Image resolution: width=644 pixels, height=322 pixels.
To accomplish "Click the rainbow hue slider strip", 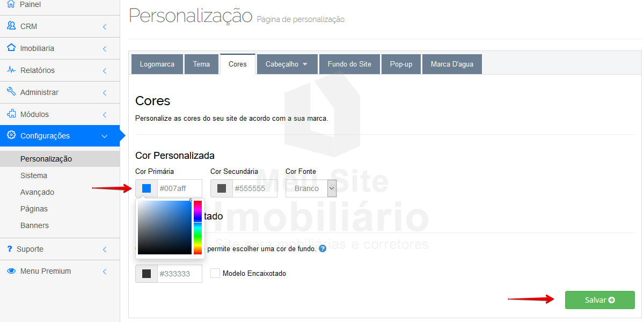I will 197,227.
